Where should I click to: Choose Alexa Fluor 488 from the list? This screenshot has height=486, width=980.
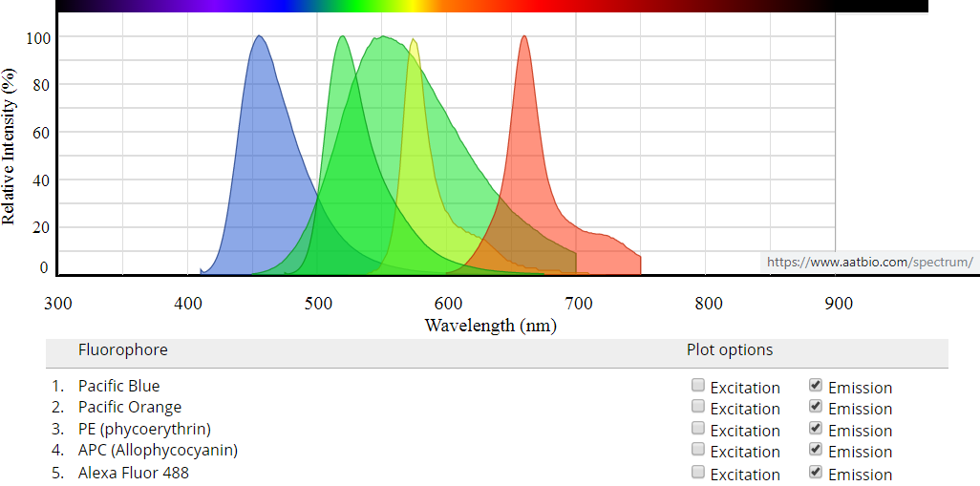click(133, 473)
